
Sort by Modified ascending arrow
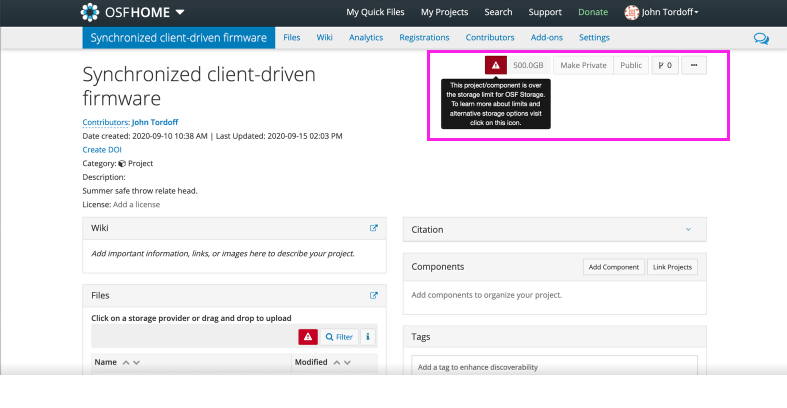pyautogui.click(x=337, y=362)
